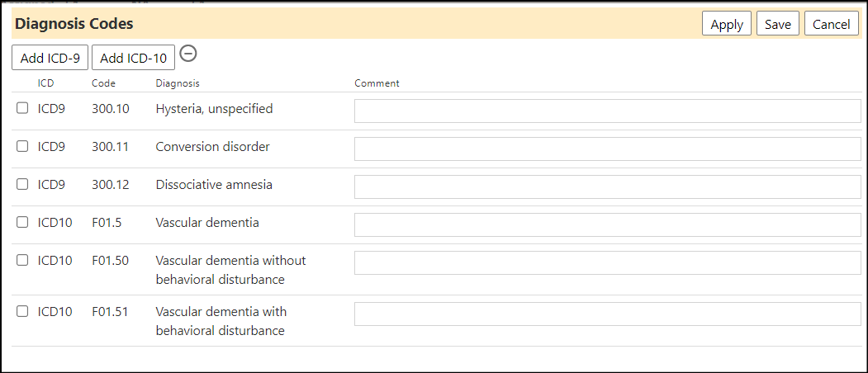Cancel the Diagnosis Codes dialog
This screenshot has height=373, width=868.
tap(832, 24)
